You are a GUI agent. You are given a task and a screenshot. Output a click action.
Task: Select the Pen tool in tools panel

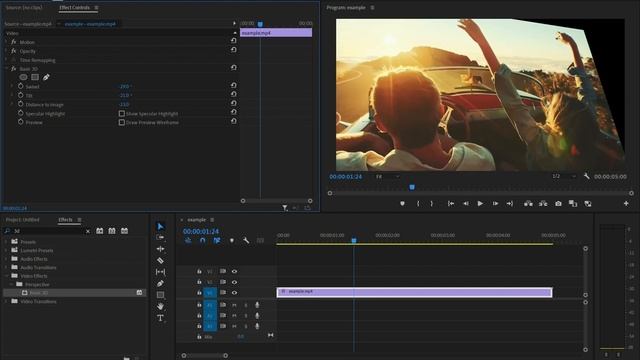[x=160, y=283]
